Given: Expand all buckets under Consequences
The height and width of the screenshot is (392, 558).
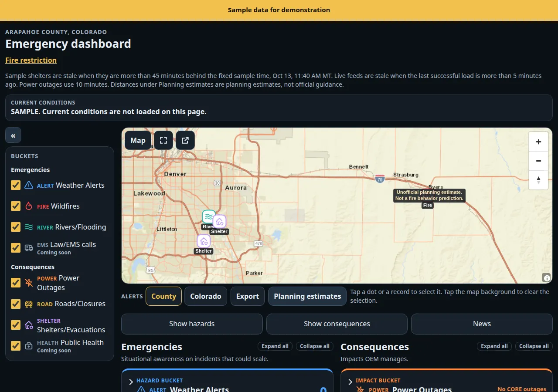Looking at the screenshot, I should point(494,346).
